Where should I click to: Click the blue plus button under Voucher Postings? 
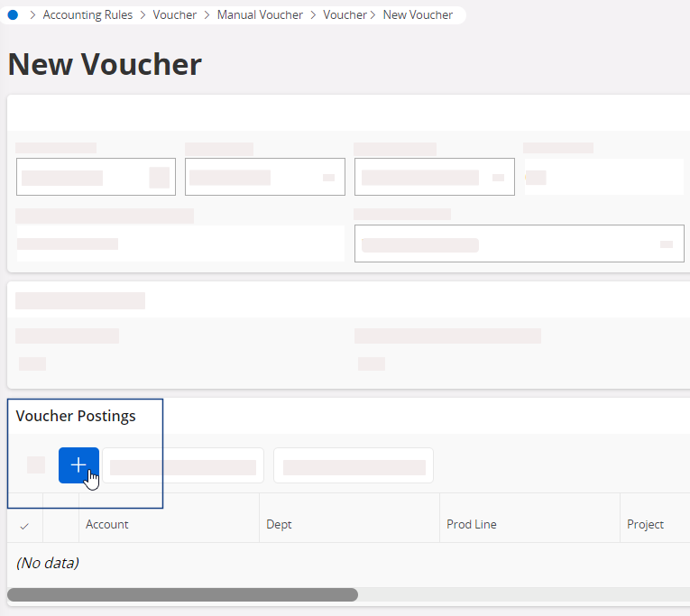tap(78, 465)
